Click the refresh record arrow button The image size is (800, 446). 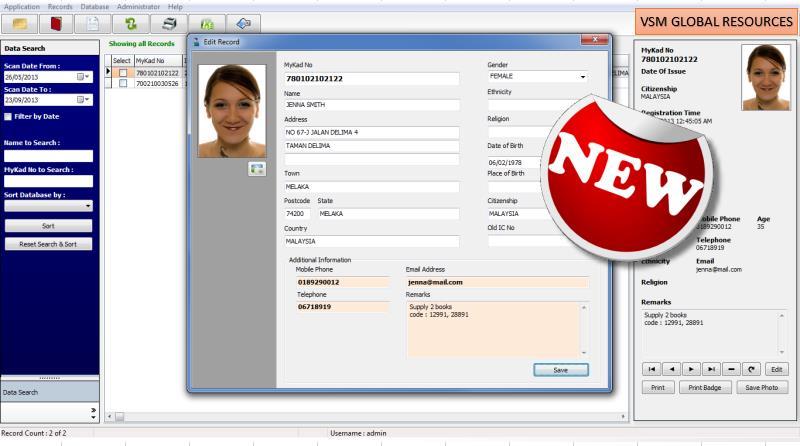(751, 369)
